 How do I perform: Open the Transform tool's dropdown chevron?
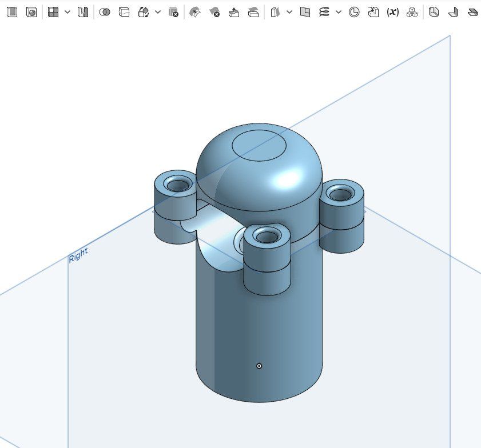point(157,11)
